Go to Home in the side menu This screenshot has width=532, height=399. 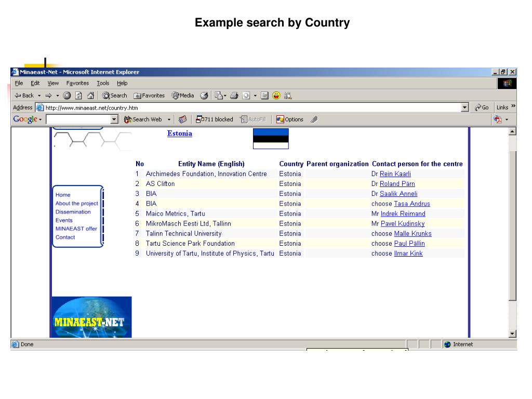63,195
